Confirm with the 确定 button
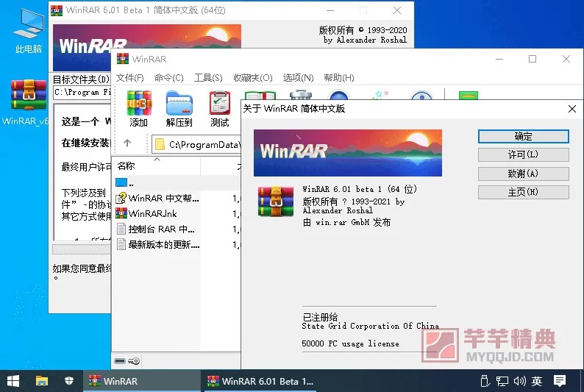The width and height of the screenshot is (584, 392). (x=523, y=136)
